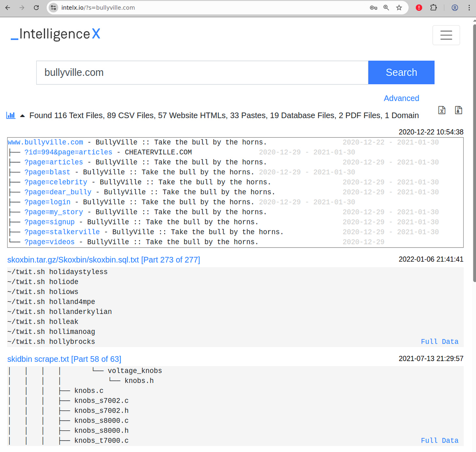Reload the page
Screen dimensions: 476x452
36,8
